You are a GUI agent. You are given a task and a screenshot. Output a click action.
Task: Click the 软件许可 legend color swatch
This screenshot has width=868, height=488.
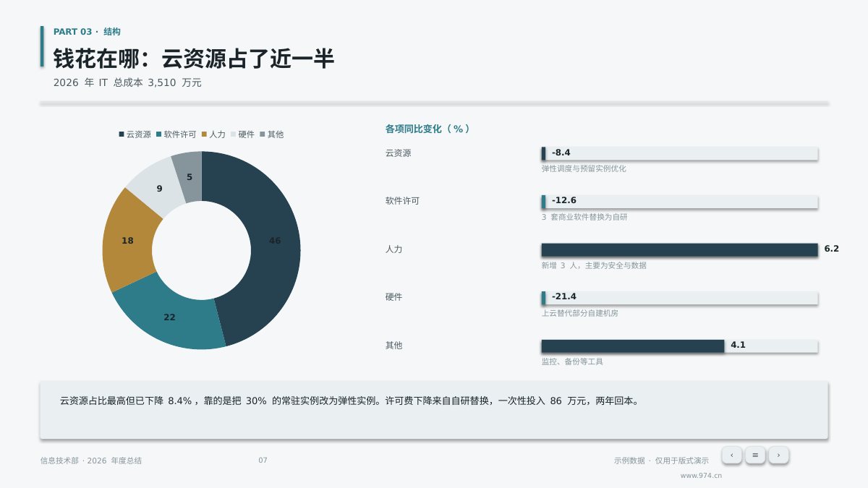point(159,134)
